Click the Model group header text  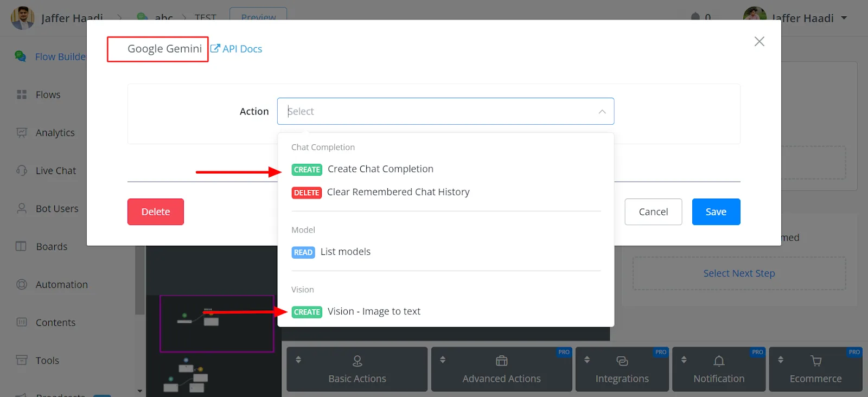(x=303, y=230)
